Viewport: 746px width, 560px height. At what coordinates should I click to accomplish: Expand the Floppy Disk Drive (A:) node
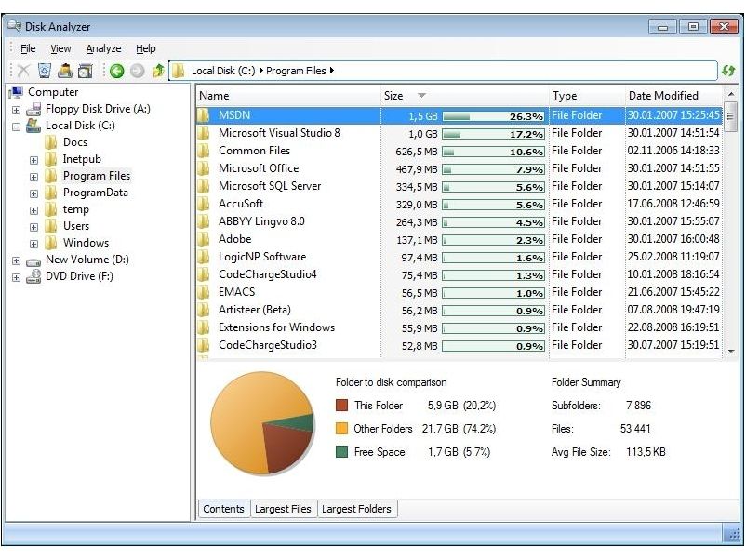click(x=16, y=110)
